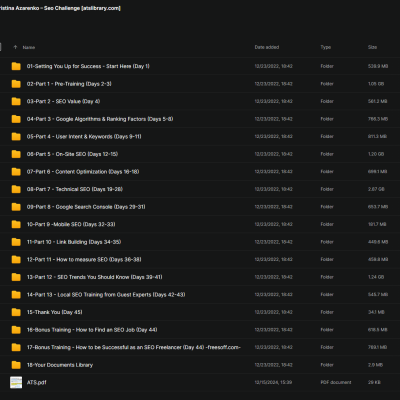Click the 2.07 GB size of Technical SEO folder
400x400 pixels.
tap(376, 189)
